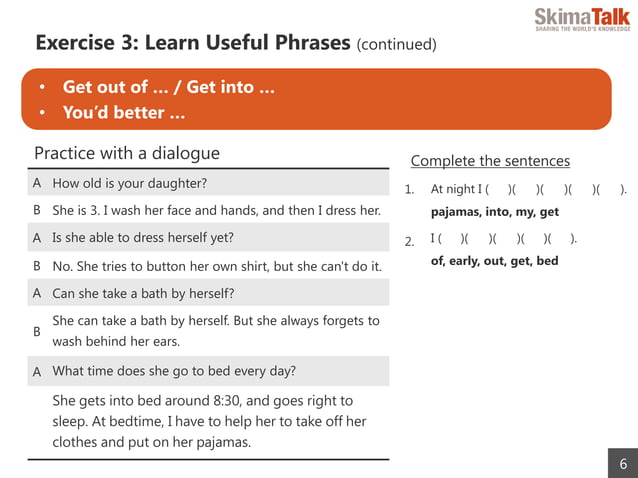Click the blanks in sentence 1 "At night I"
The height and width of the screenshot is (478, 638).
(528, 190)
